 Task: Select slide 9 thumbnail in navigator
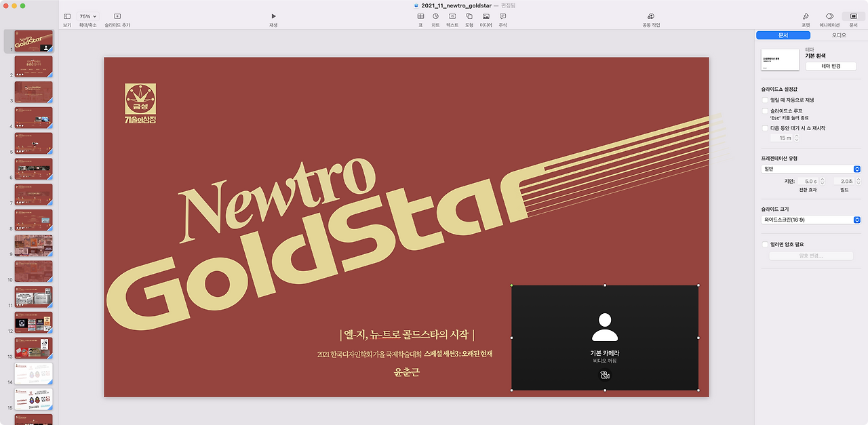point(33,245)
